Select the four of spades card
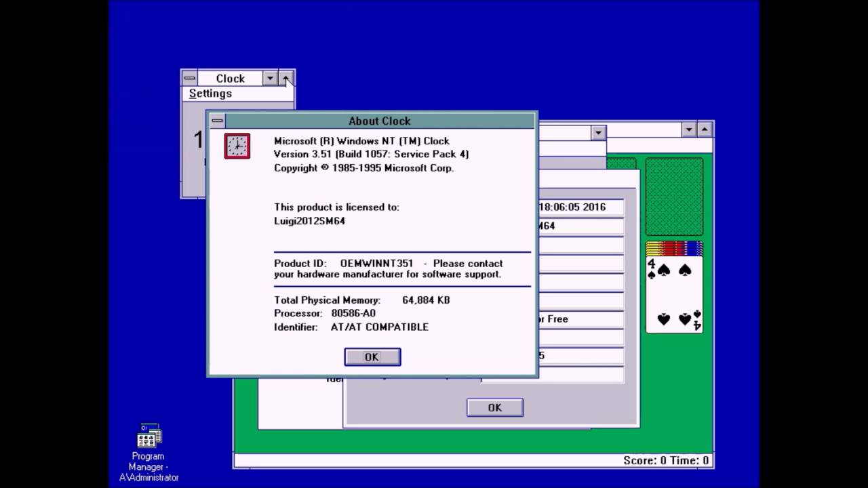This screenshot has height=488, width=868. click(674, 295)
